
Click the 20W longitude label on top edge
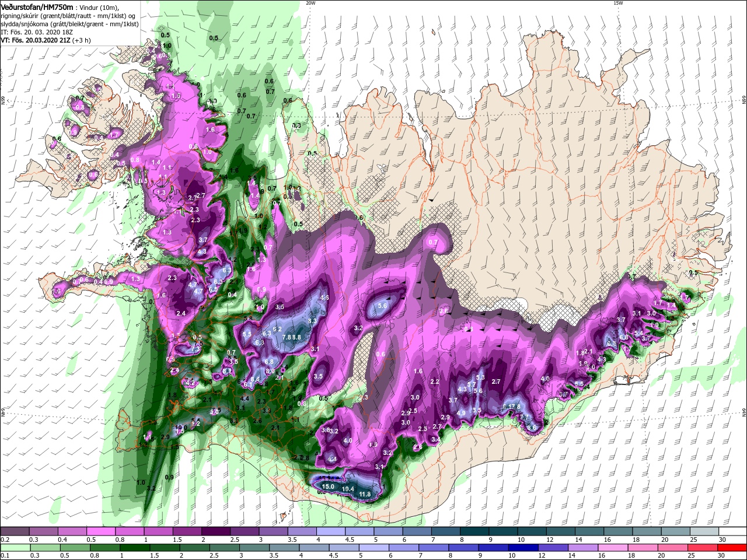(x=310, y=3)
